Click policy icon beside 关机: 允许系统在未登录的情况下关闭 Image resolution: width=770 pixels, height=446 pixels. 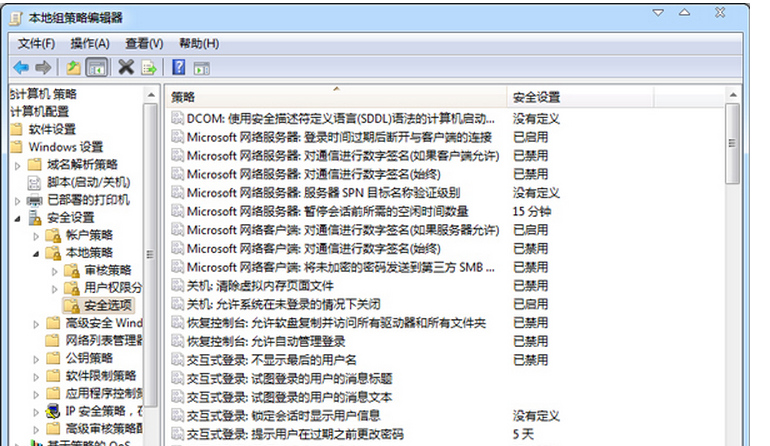[177, 304]
